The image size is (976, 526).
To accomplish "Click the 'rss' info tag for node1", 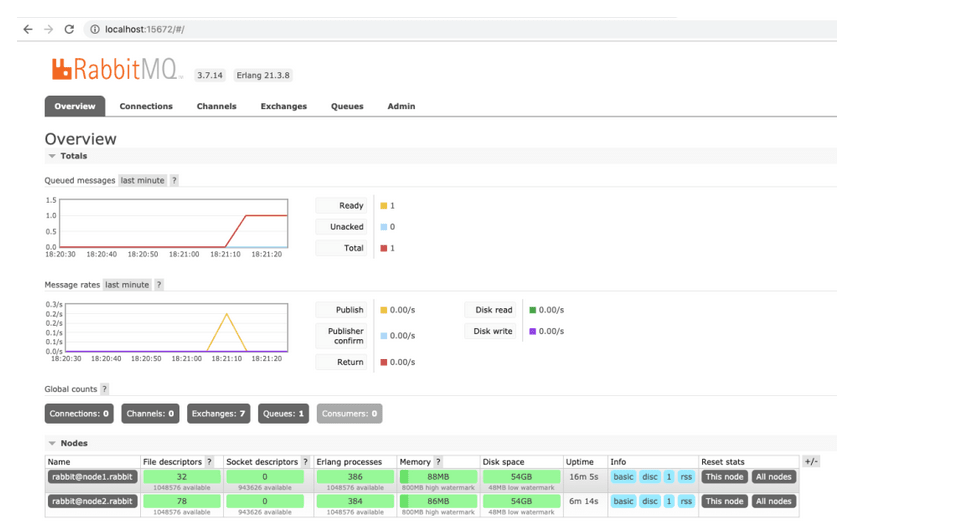I will [686, 477].
